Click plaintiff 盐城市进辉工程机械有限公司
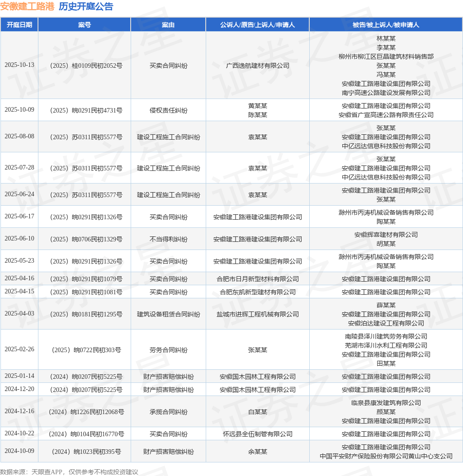 coord(257,314)
